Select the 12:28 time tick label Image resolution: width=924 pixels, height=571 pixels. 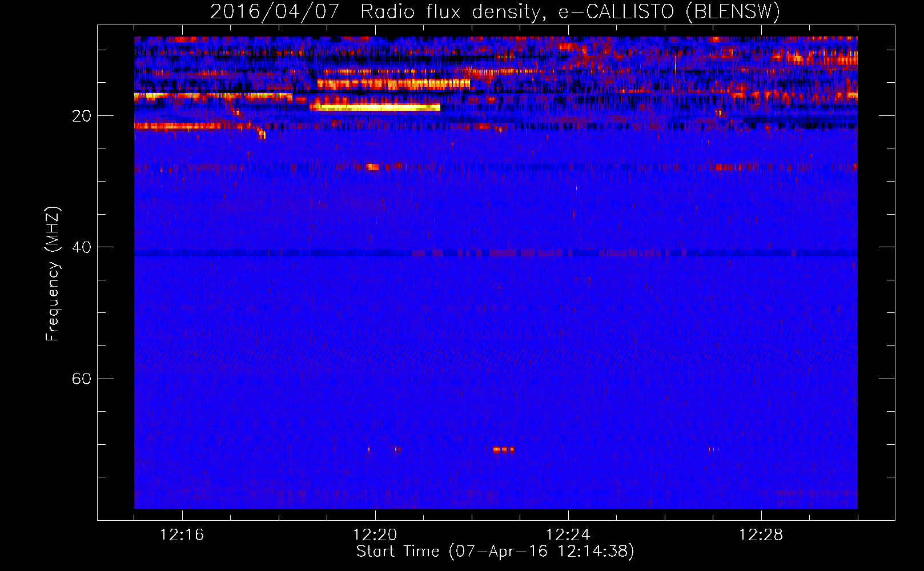tap(761, 535)
